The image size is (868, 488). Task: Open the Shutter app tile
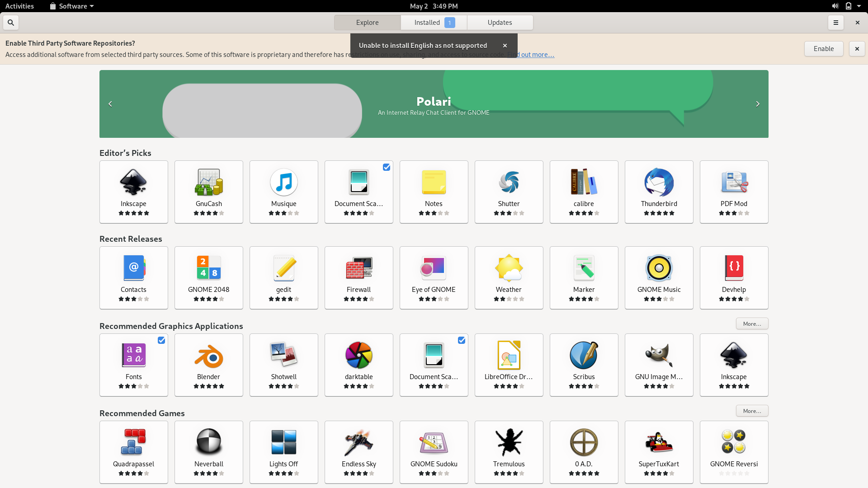click(509, 192)
